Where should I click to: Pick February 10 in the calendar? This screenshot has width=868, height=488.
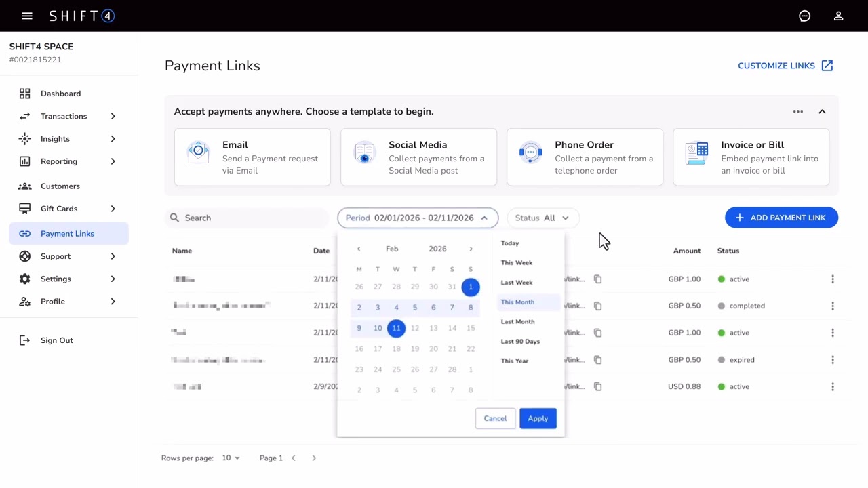(378, 328)
